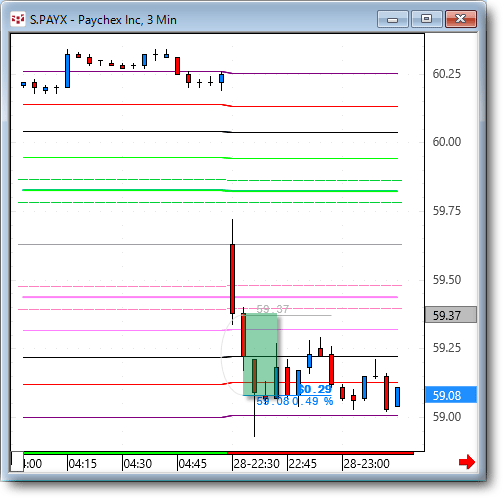
Task: Click the 04:30 time axis label
Action: (138, 464)
